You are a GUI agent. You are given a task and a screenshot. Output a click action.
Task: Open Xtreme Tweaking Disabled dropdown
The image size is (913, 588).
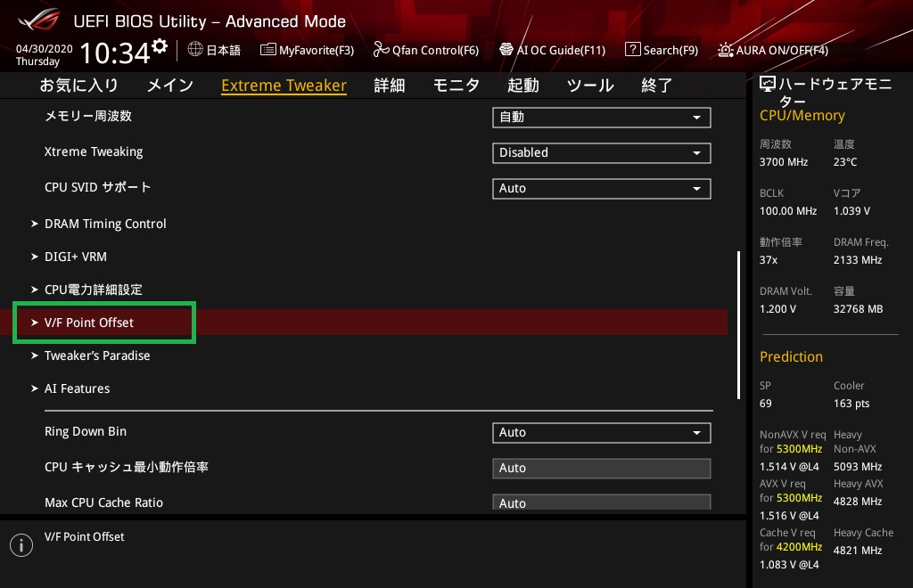[x=602, y=153]
